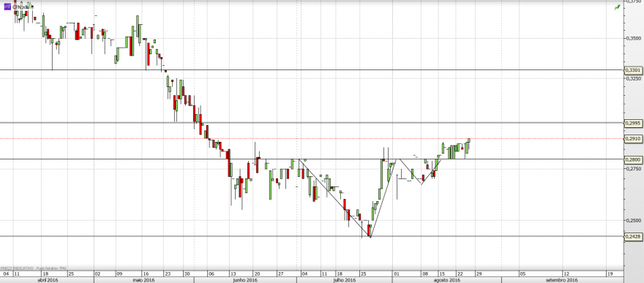Click the '30' date tick label
This screenshot has width=644, height=283.
(x=187, y=273)
